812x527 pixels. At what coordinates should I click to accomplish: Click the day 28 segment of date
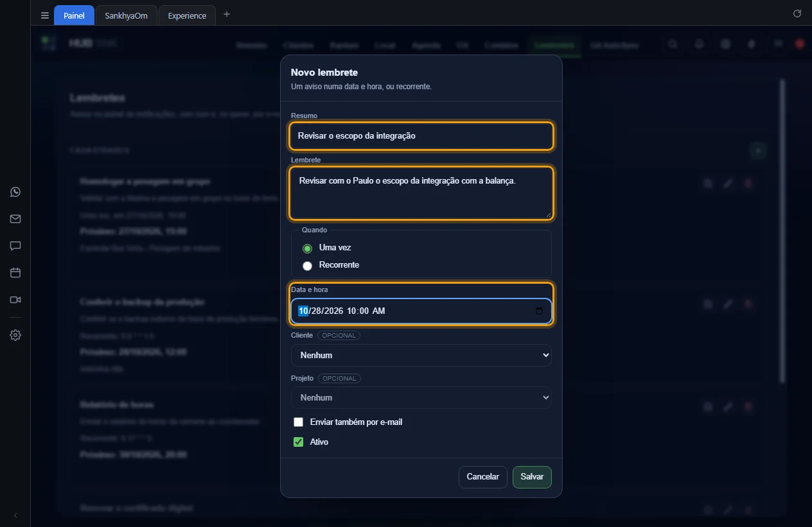(317, 311)
